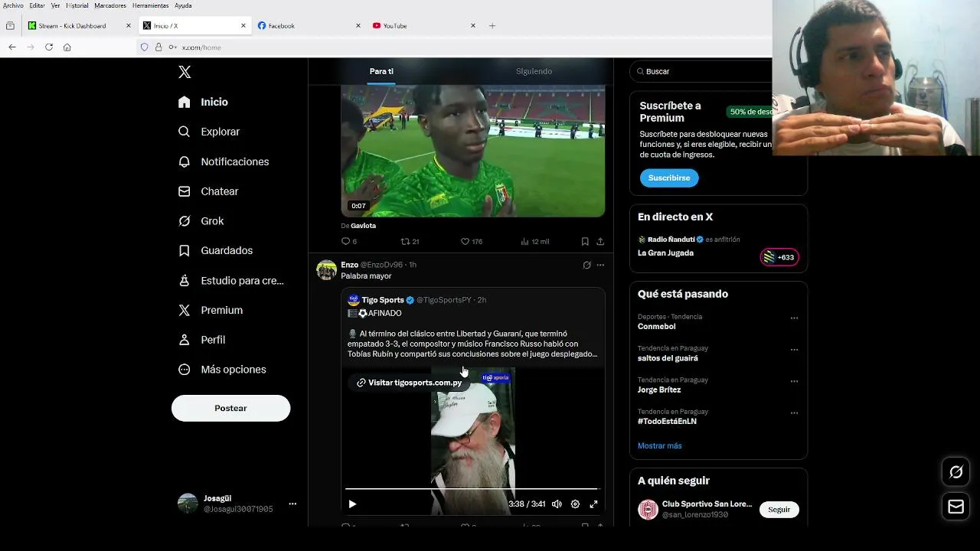The height and width of the screenshot is (551, 980).
Task: Open Enzo's profile avatar
Action: pos(327,269)
